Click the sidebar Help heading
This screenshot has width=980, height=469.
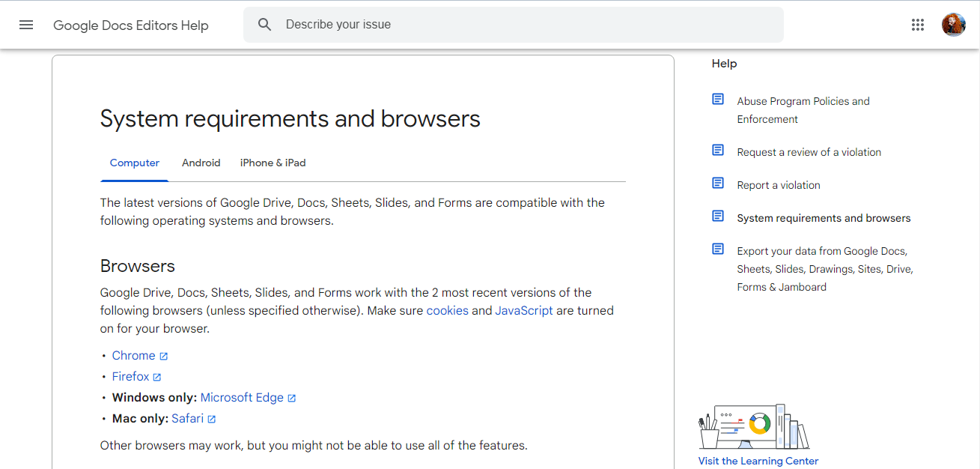coord(725,64)
